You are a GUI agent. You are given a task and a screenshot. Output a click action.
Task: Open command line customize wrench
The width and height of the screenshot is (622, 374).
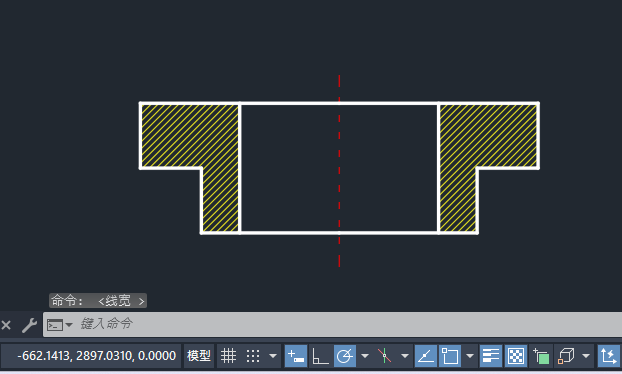pos(29,325)
